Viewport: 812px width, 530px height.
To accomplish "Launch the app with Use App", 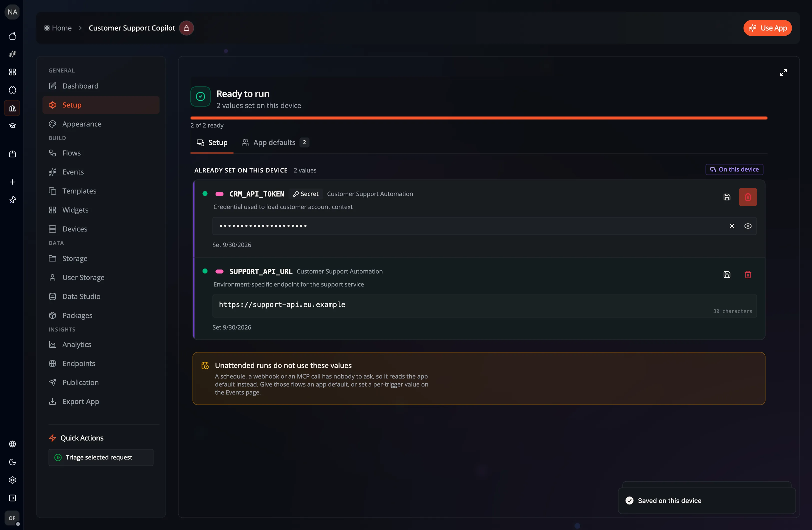I will tap(767, 28).
